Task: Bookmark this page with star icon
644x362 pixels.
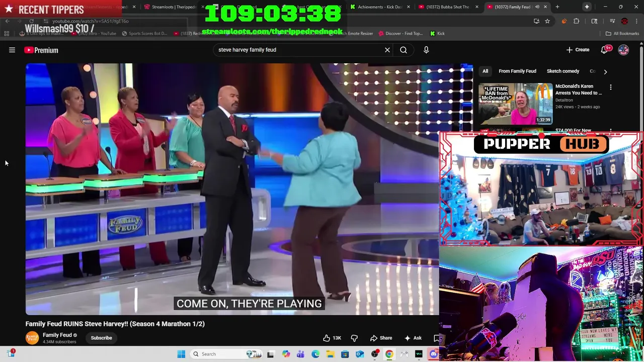Action: click(547, 21)
